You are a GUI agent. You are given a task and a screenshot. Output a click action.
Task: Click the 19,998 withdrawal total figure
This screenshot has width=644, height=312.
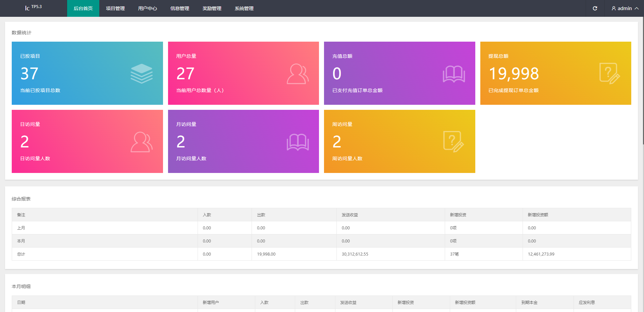click(514, 74)
